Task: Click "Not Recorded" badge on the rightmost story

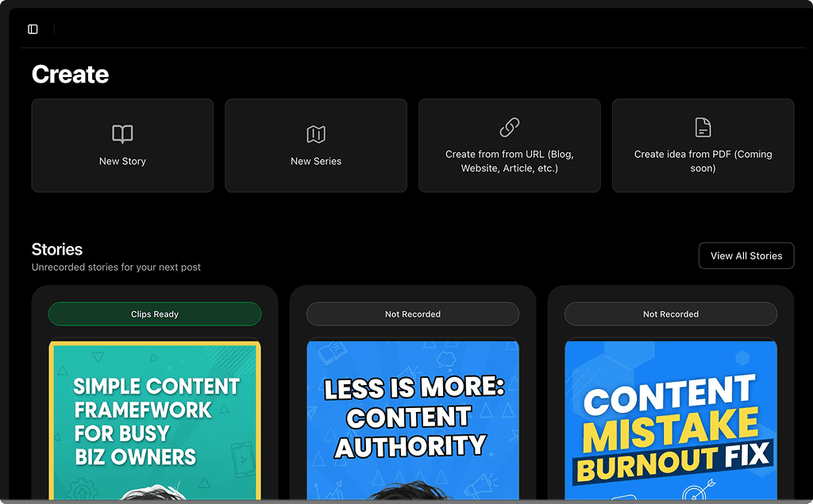Action: (671, 314)
